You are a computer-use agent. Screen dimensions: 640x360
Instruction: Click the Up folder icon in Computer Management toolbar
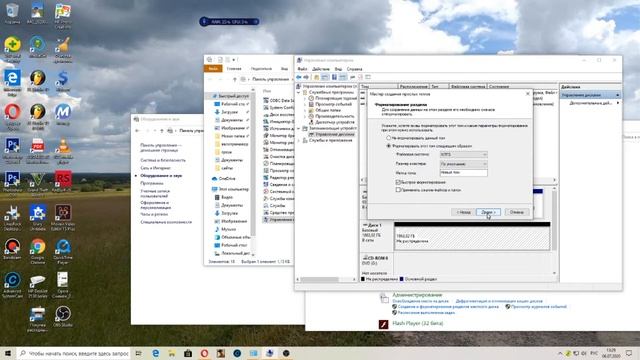pyautogui.click(x=316, y=77)
